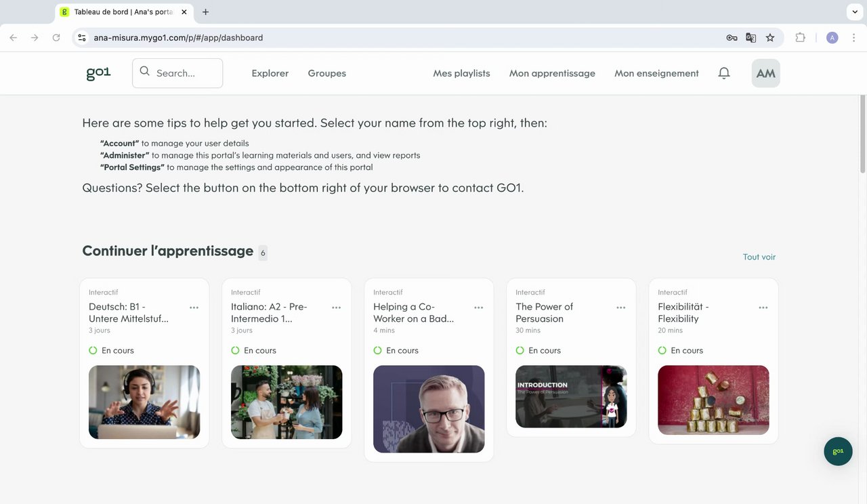Open the go1 chat help bubble
Image resolution: width=867 pixels, height=504 pixels.
(x=838, y=451)
